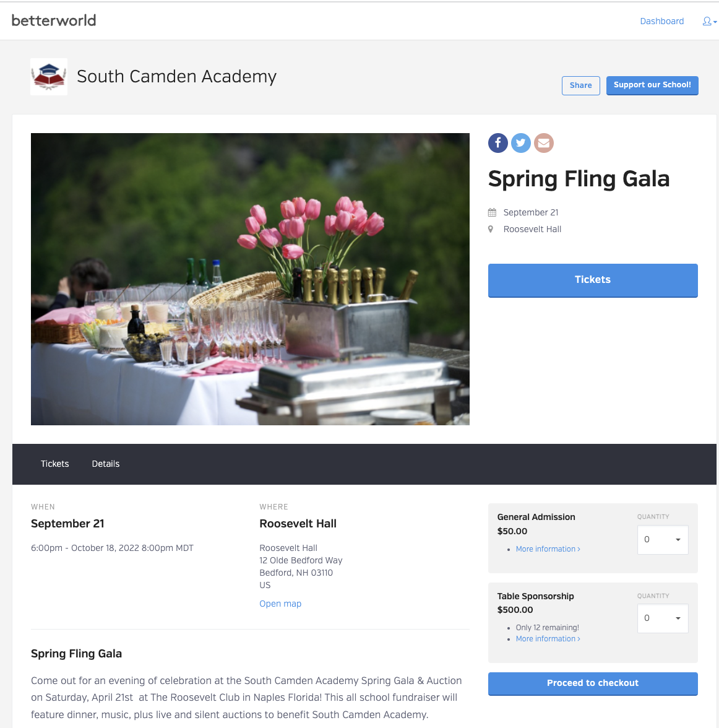Switch to the Details tab
The image size is (719, 728).
point(105,464)
